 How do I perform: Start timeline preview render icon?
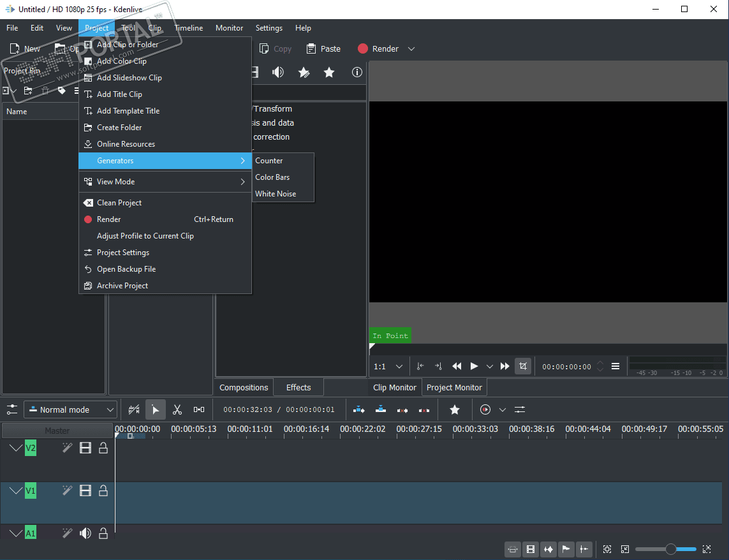click(485, 409)
